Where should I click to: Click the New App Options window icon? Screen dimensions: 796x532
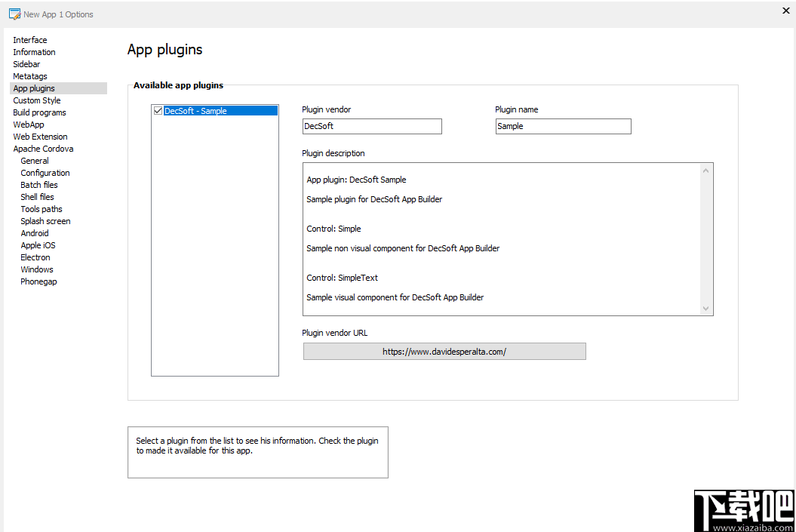[15, 14]
